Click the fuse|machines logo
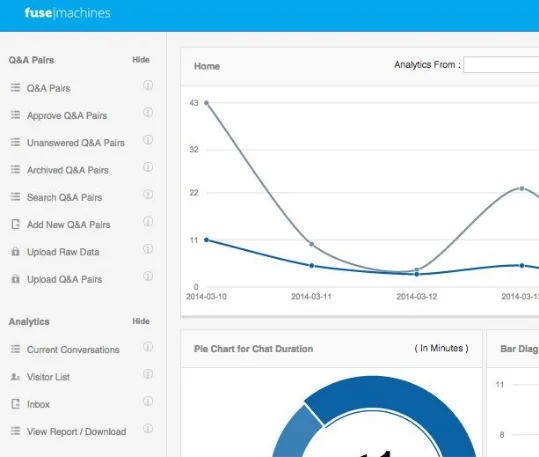Viewport: 539px width, 457px height. coord(67,13)
